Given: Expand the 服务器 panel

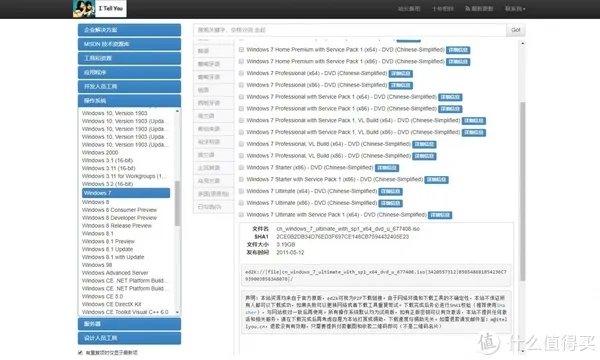Looking at the screenshot, I should point(129,324).
